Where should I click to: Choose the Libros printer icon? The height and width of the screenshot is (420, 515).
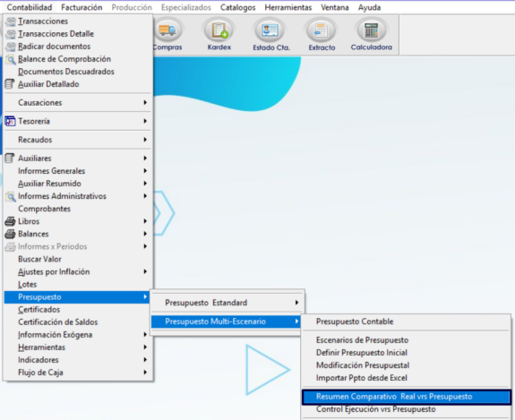point(10,221)
